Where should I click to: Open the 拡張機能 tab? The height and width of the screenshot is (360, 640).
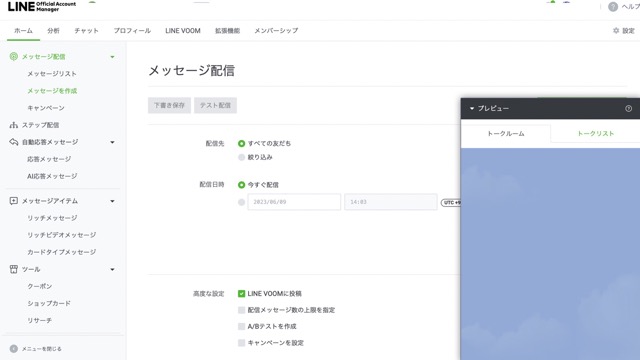coord(227,31)
